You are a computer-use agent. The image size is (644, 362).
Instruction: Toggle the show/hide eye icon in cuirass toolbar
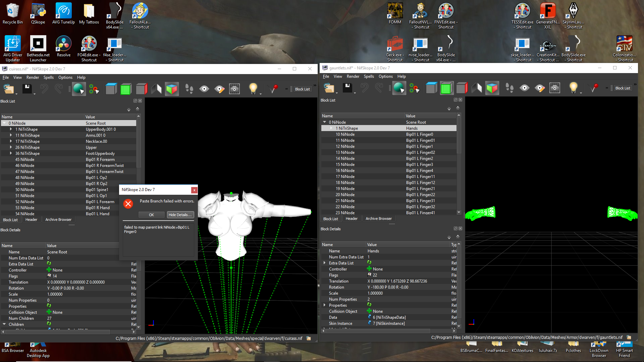click(204, 89)
